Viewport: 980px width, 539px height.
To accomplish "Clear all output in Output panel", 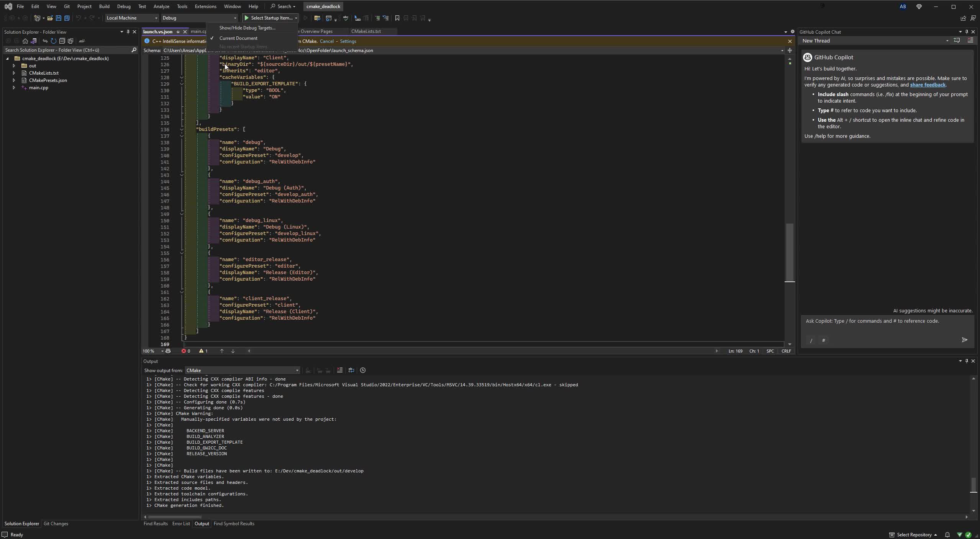I will tap(339, 370).
